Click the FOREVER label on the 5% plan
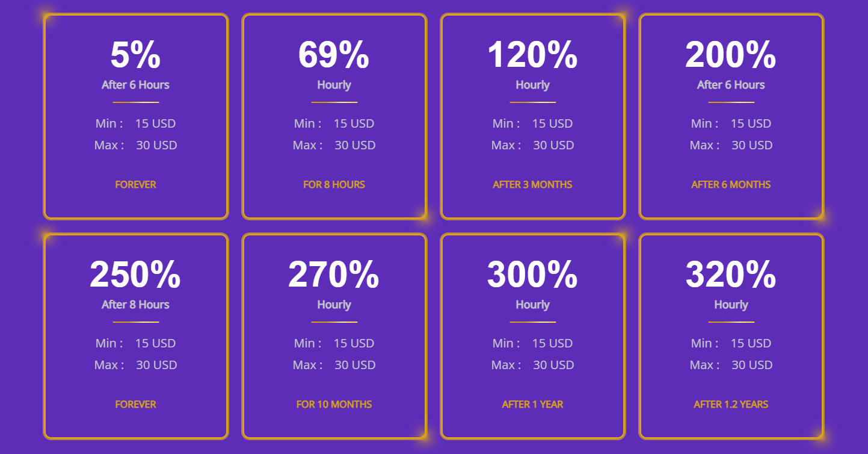Viewport: 868px width, 454px height. click(x=135, y=184)
